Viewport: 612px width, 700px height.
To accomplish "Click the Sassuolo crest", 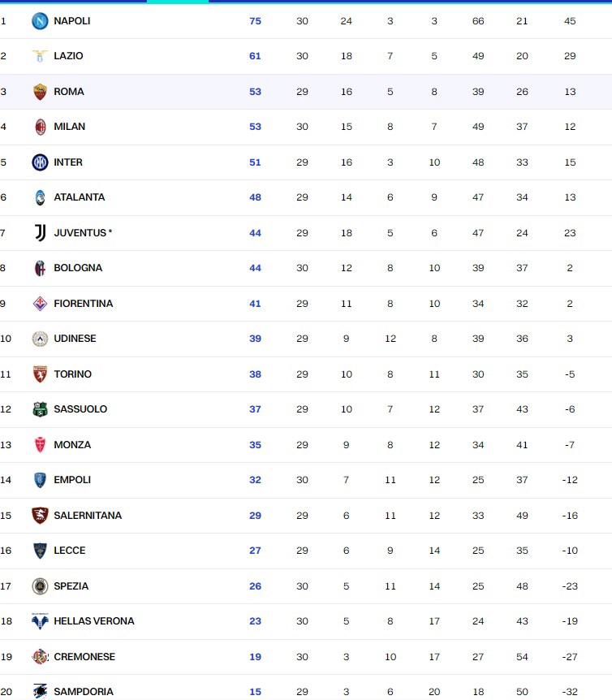I will [40, 409].
